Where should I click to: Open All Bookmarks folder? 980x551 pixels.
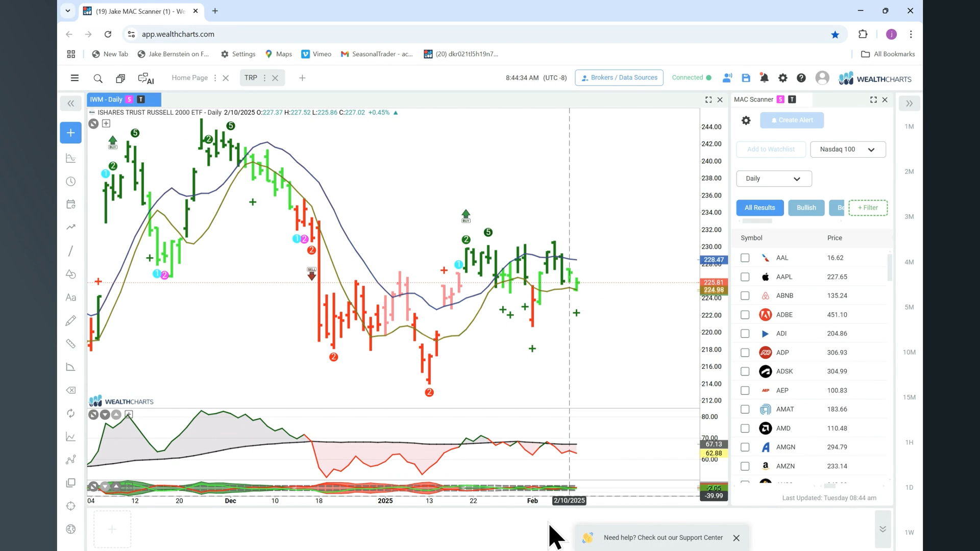[888, 54]
